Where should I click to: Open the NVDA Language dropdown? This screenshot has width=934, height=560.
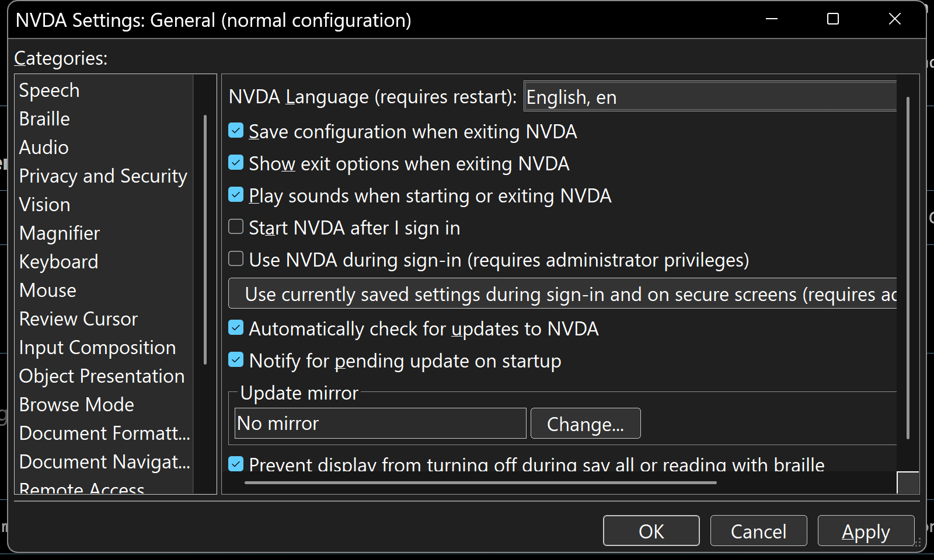coord(710,96)
